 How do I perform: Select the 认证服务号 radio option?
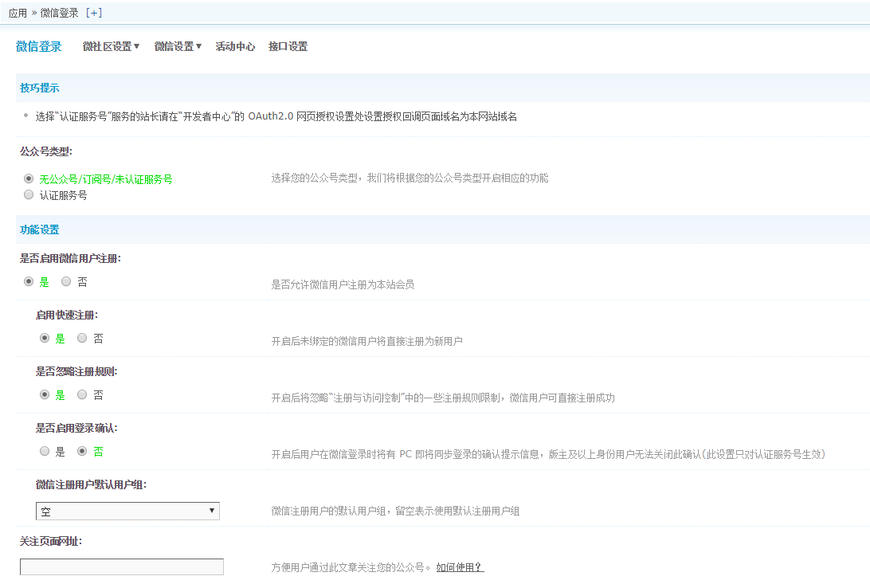coord(29,194)
